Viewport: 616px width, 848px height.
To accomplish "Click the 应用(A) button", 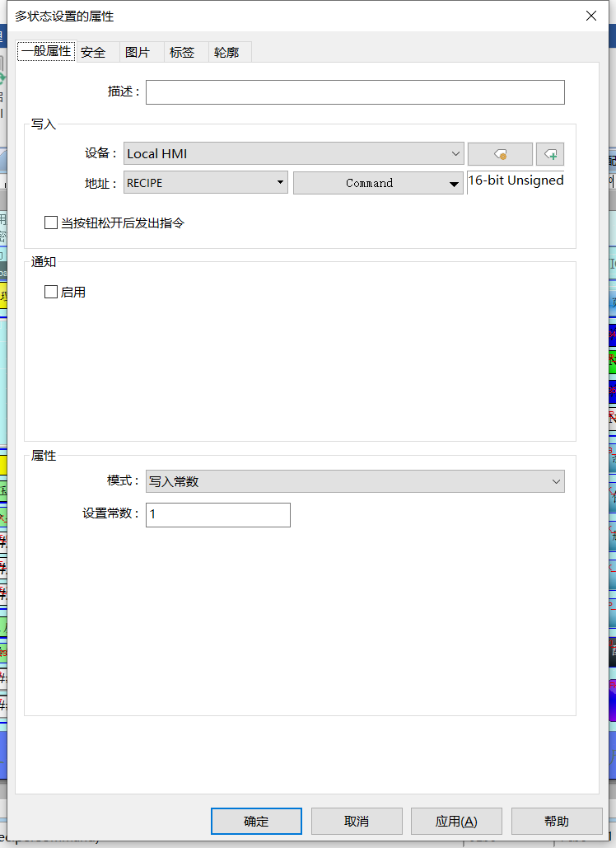I will pyautogui.click(x=456, y=821).
